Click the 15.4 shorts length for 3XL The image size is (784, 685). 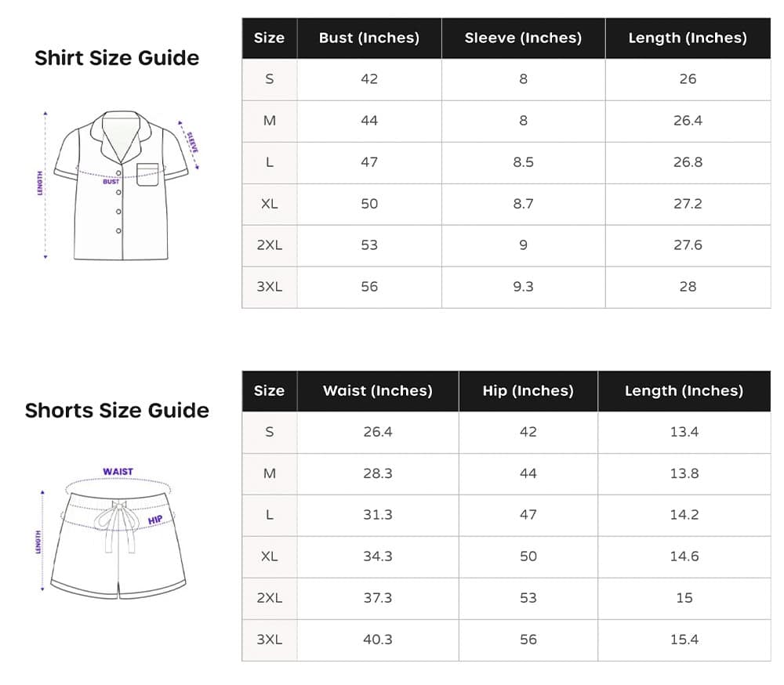[x=684, y=640]
